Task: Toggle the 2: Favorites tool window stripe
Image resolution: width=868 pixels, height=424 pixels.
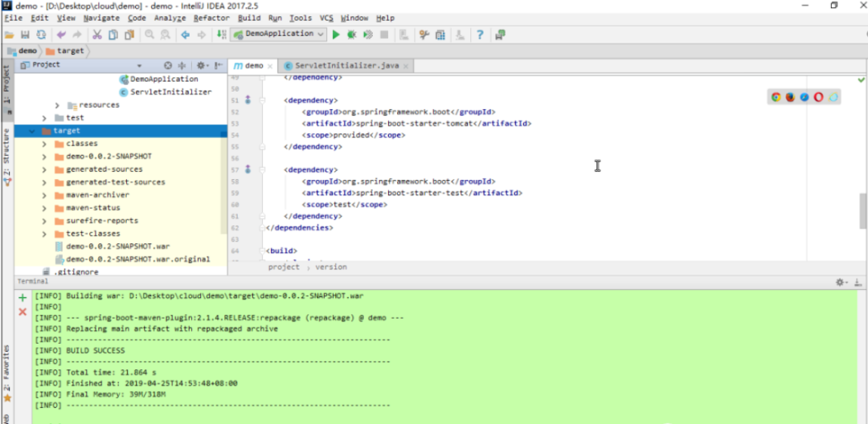Action: pos(6,374)
